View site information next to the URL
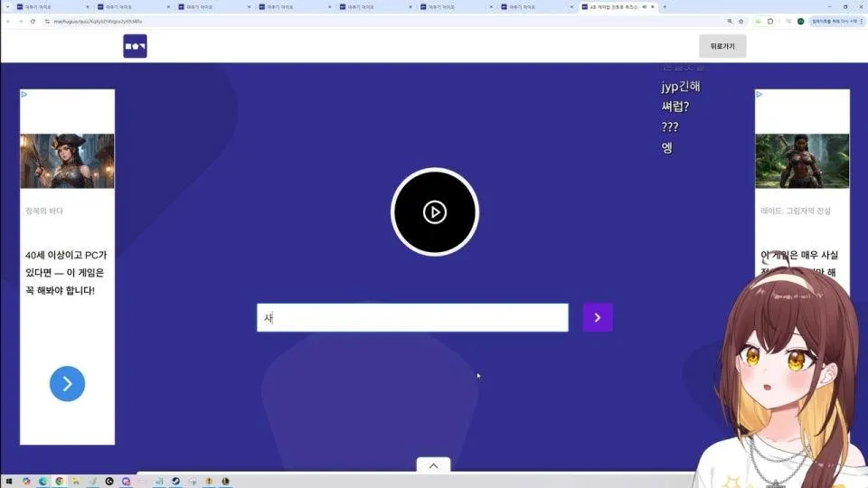The width and height of the screenshot is (868, 488). 47,21
